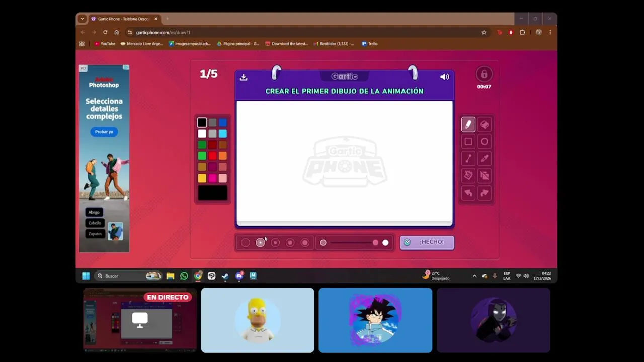Switch to the Gartic Phone browser tab

124,19
